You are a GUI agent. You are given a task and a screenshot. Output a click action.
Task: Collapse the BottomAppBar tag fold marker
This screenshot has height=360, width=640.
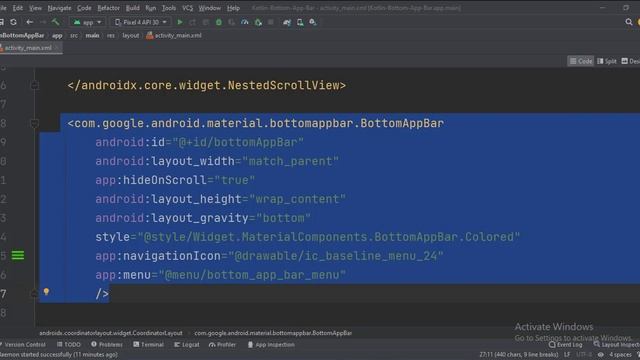35,123
